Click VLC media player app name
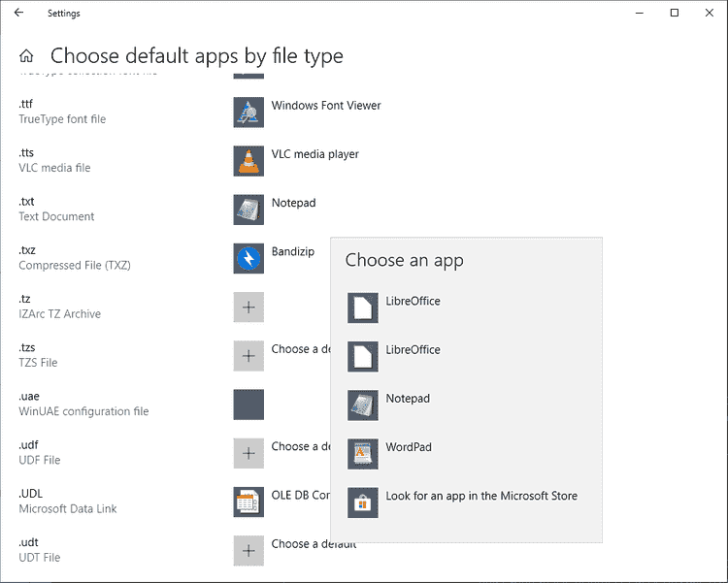 [314, 154]
